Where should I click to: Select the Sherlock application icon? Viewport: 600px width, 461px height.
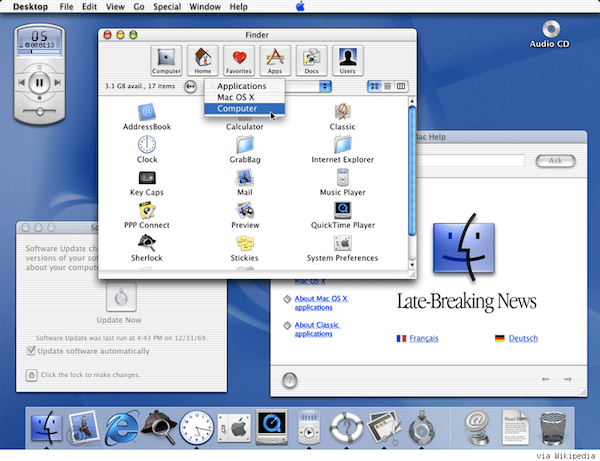[x=147, y=243]
